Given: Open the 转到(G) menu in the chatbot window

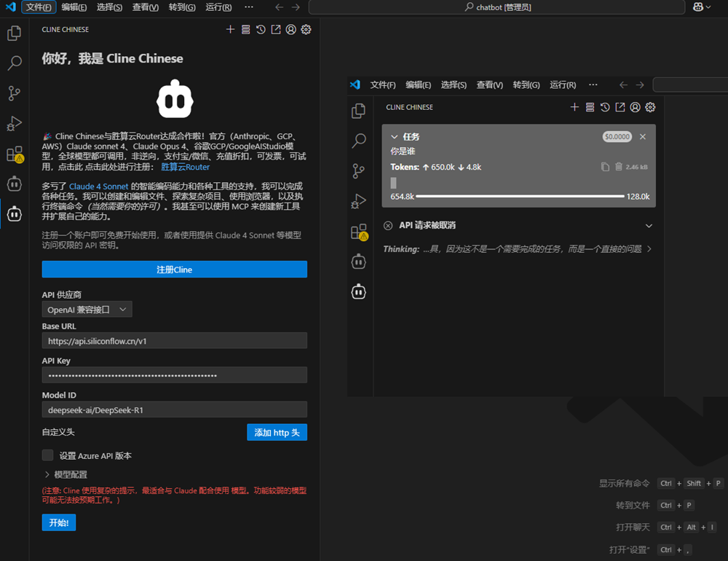Looking at the screenshot, I should pyautogui.click(x=182, y=7).
